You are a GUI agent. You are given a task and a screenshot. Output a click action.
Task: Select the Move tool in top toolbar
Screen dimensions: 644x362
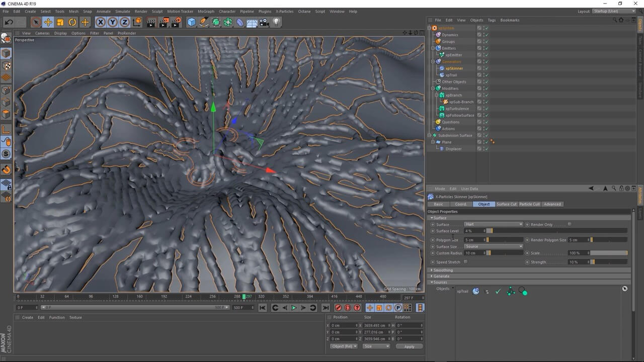click(48, 22)
